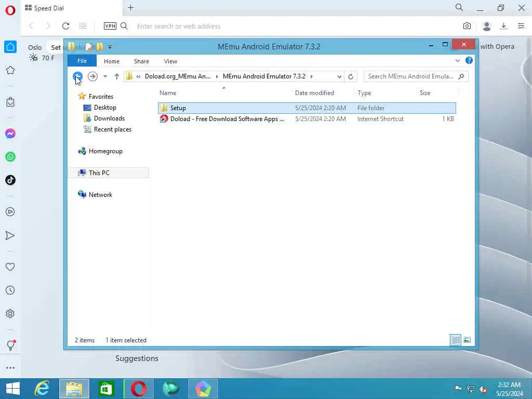This screenshot has height=399, width=532.
Task: Open the Opera menu logo button
Action: [10, 10]
